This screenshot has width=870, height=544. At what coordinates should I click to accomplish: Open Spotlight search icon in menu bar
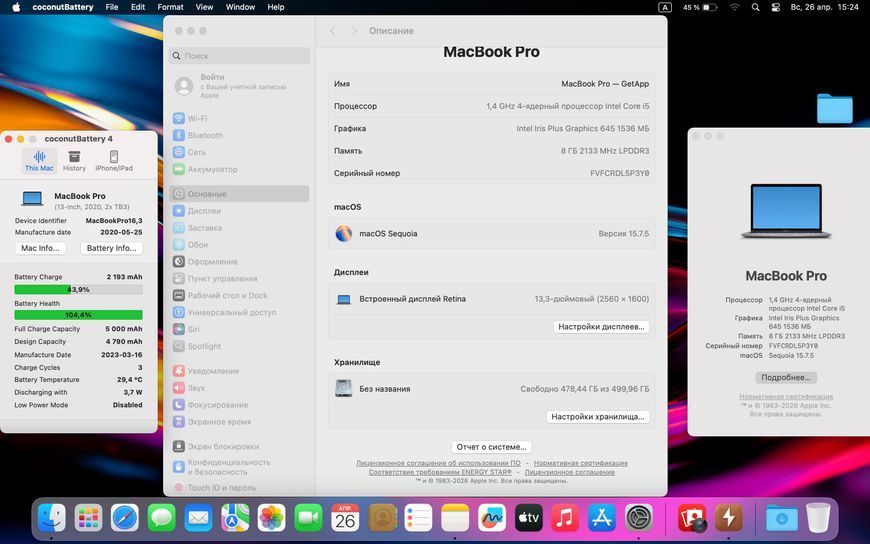click(x=755, y=7)
